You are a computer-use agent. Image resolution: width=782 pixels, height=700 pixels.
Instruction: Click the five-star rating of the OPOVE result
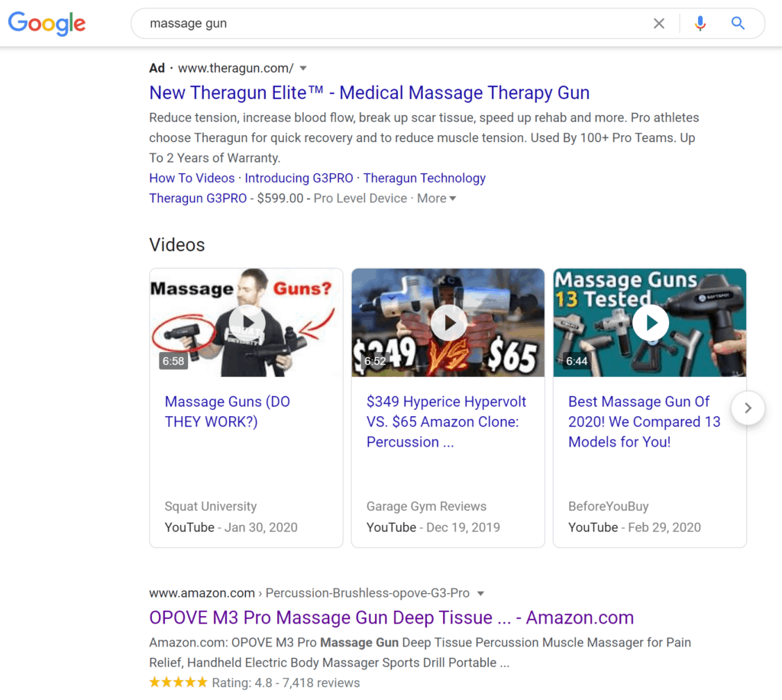178,682
